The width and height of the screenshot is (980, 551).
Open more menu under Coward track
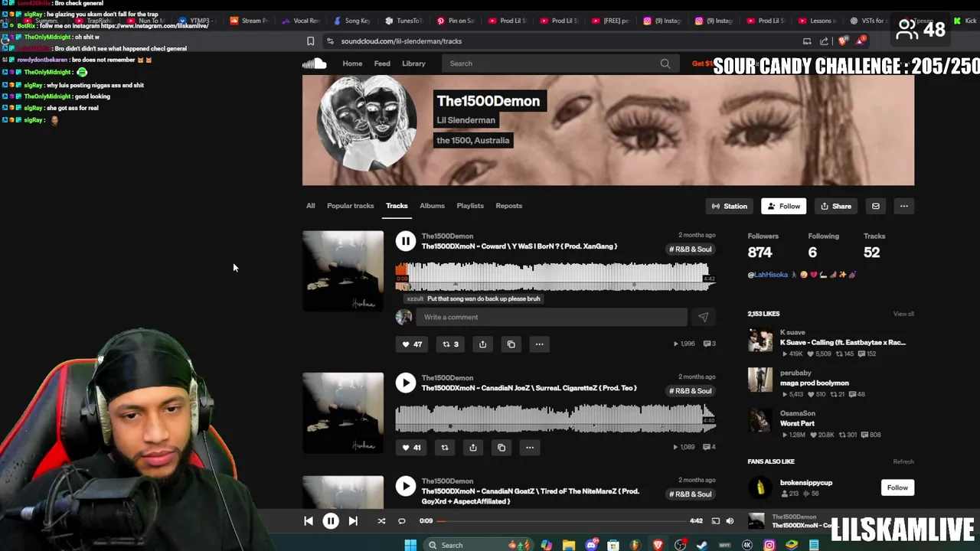click(x=539, y=344)
